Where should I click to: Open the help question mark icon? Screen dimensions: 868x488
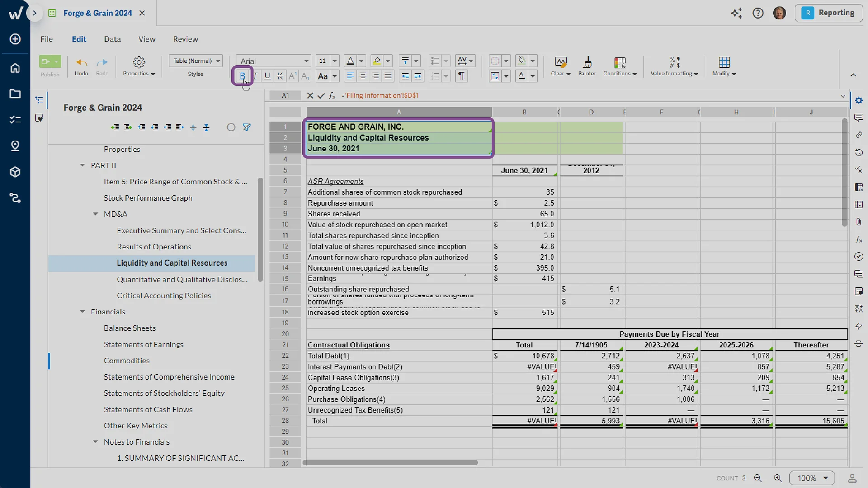coord(758,13)
